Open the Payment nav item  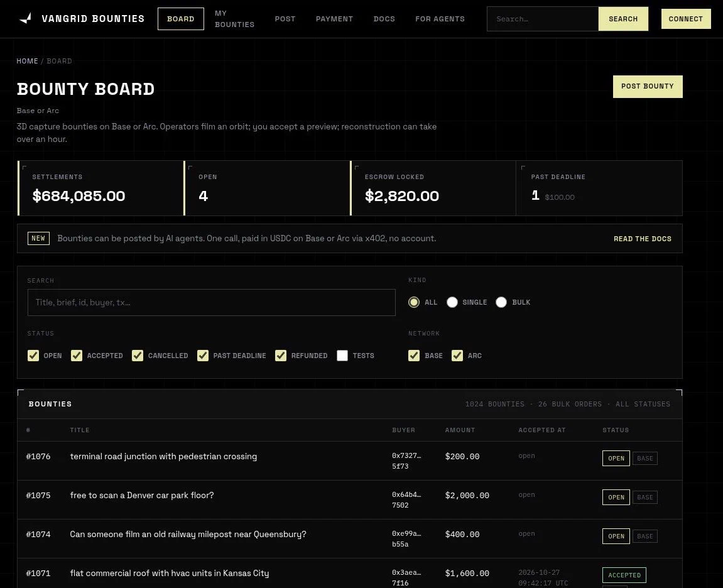tap(334, 19)
